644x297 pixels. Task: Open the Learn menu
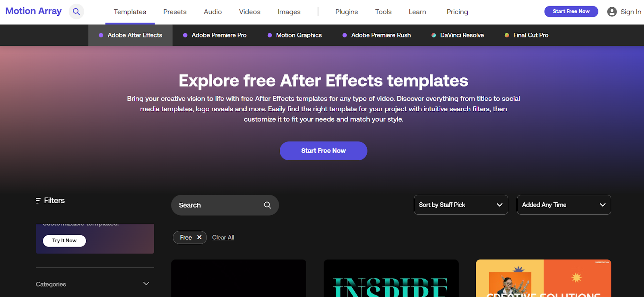pos(417,12)
